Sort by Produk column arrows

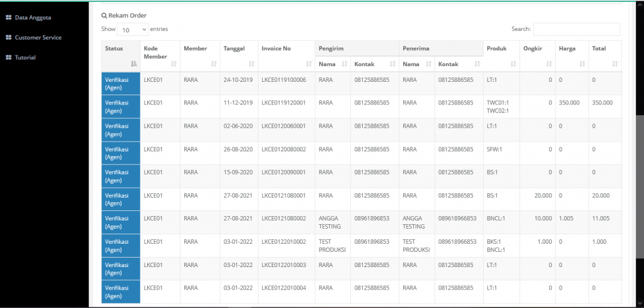point(513,64)
